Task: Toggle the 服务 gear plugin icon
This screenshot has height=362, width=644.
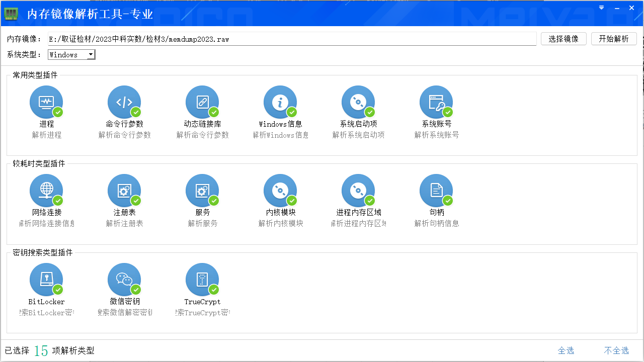Action: click(202, 191)
